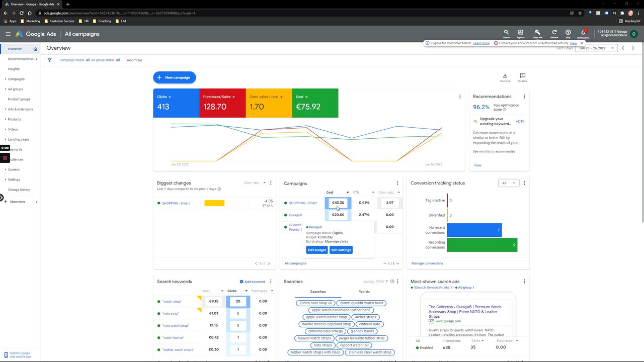Click the blue No recent conversions bar

474,230
